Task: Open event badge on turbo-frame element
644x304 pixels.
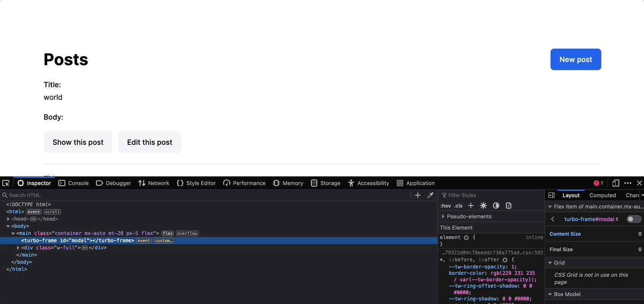Action: pyautogui.click(x=144, y=241)
